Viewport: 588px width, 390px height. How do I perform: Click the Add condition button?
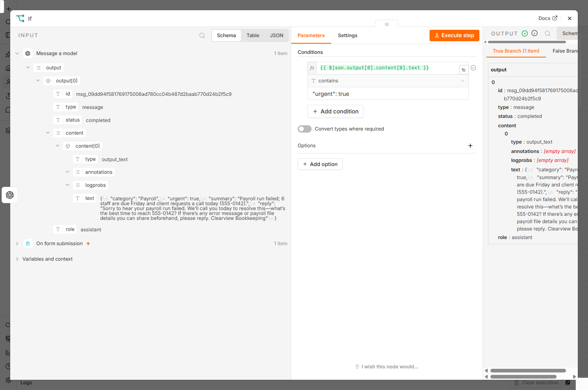tap(335, 111)
